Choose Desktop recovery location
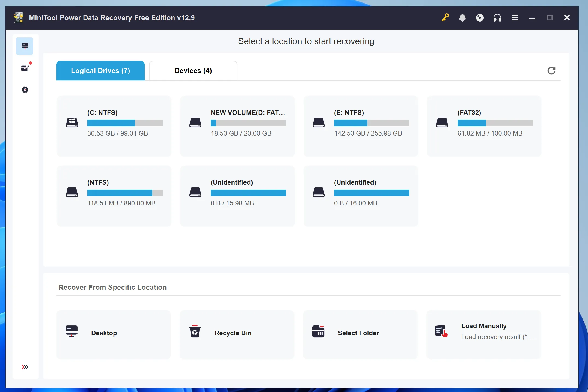This screenshot has width=588, height=392. pos(114,334)
